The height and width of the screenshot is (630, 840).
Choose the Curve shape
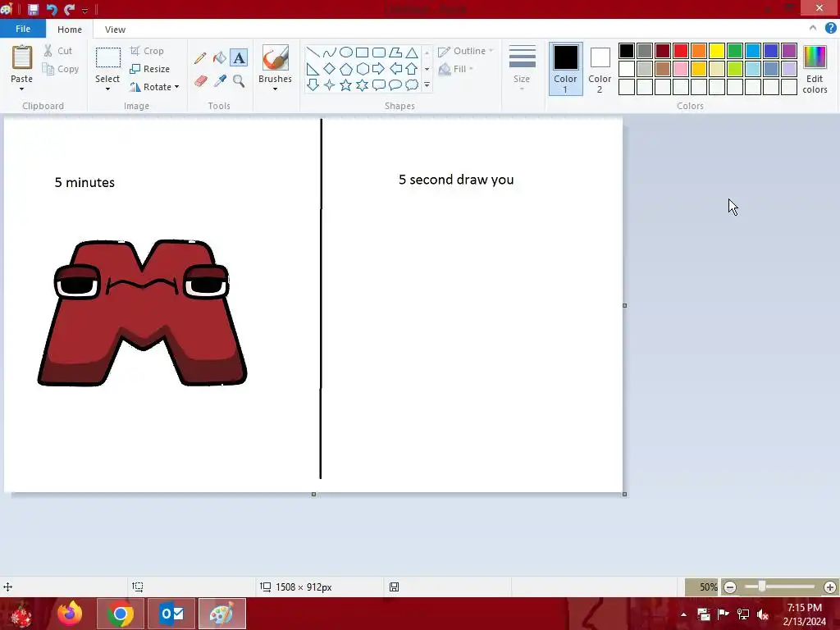(330, 52)
